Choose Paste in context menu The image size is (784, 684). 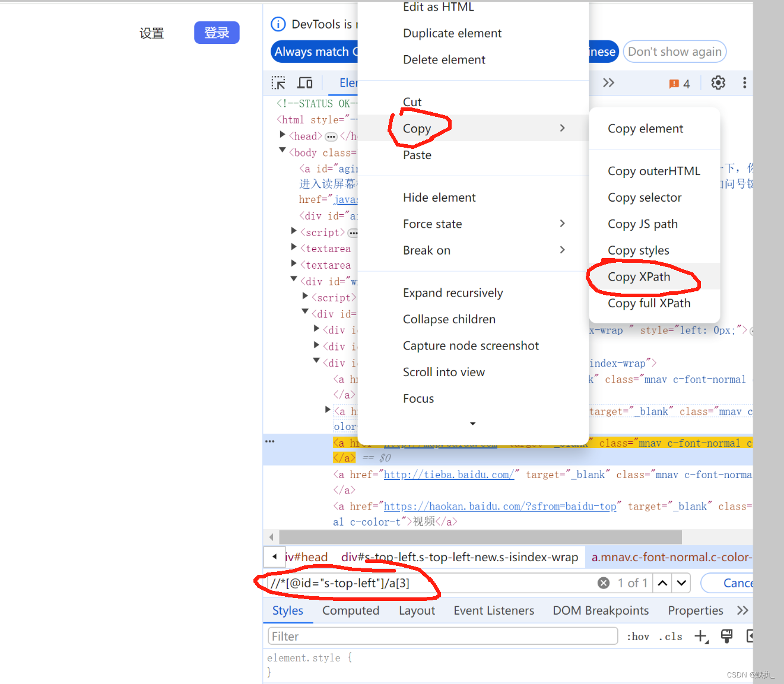(x=473, y=155)
